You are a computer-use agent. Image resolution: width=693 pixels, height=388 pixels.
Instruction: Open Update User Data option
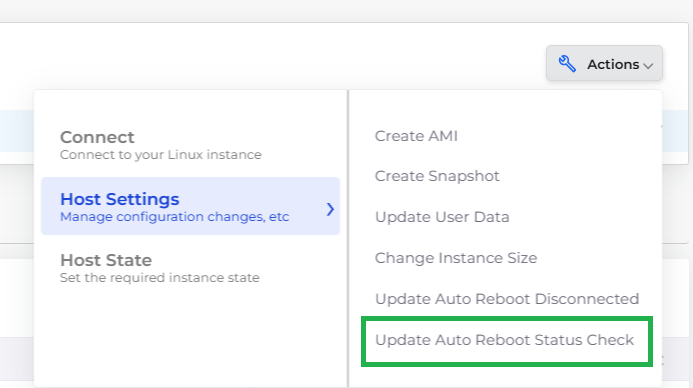(x=442, y=217)
